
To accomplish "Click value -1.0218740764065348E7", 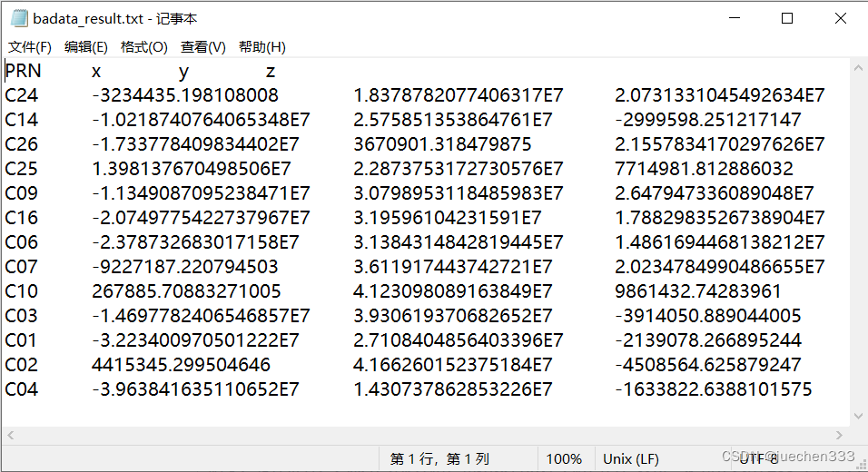I will [201, 120].
